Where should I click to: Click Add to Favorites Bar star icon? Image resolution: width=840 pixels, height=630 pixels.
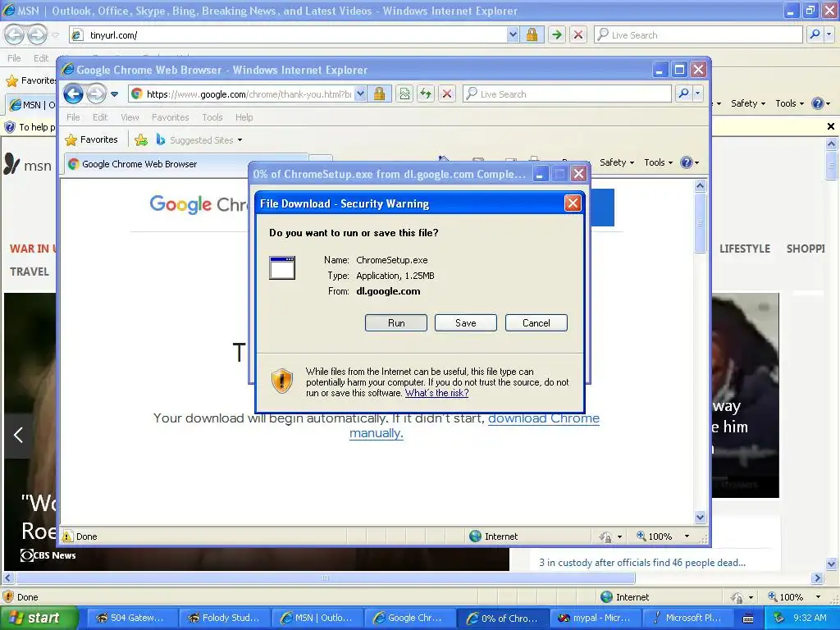[141, 140]
